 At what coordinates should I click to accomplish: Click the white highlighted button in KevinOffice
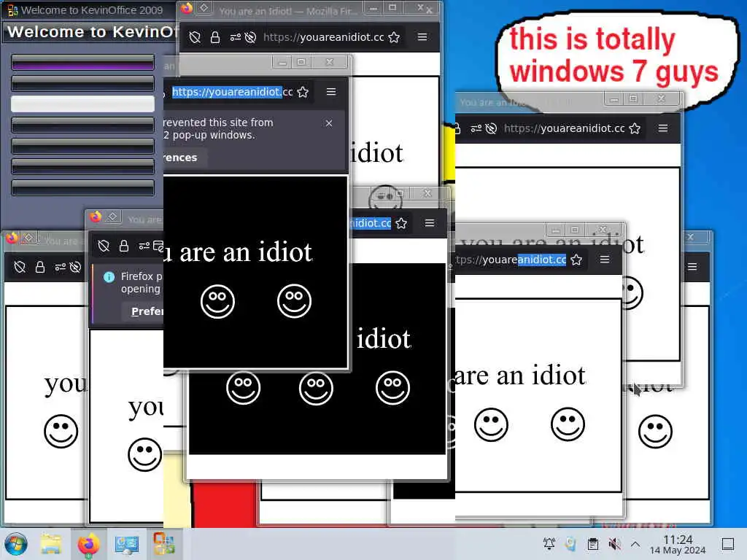point(82,104)
